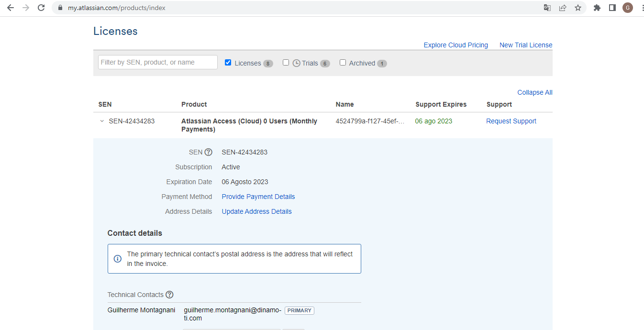This screenshot has height=330, width=644.
Task: Collapse the SEN-42434283 license row
Action: pos(101,121)
